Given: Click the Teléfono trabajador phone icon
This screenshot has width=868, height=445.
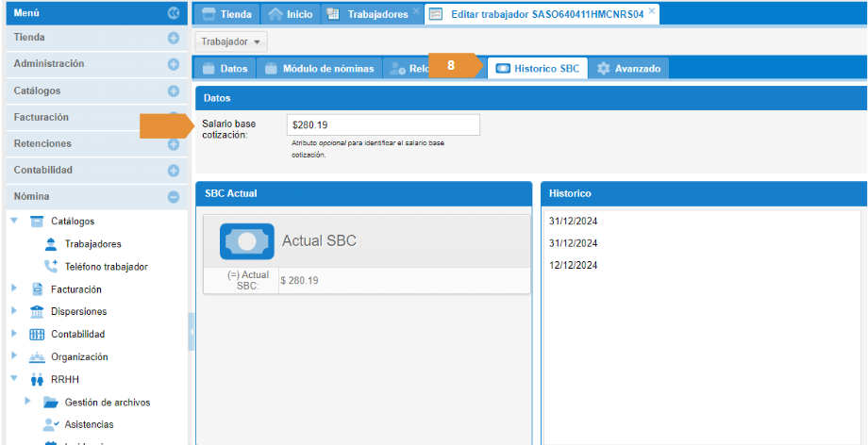Looking at the screenshot, I should pos(51,267).
